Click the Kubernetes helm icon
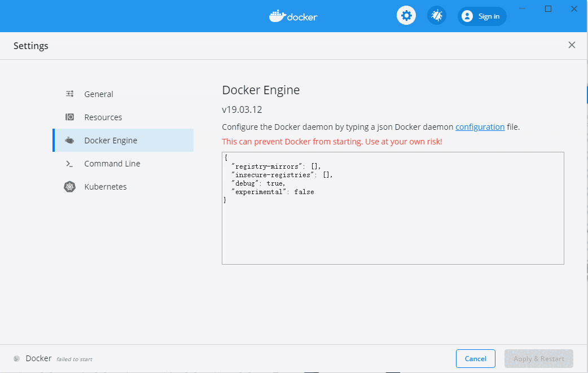 (70, 186)
